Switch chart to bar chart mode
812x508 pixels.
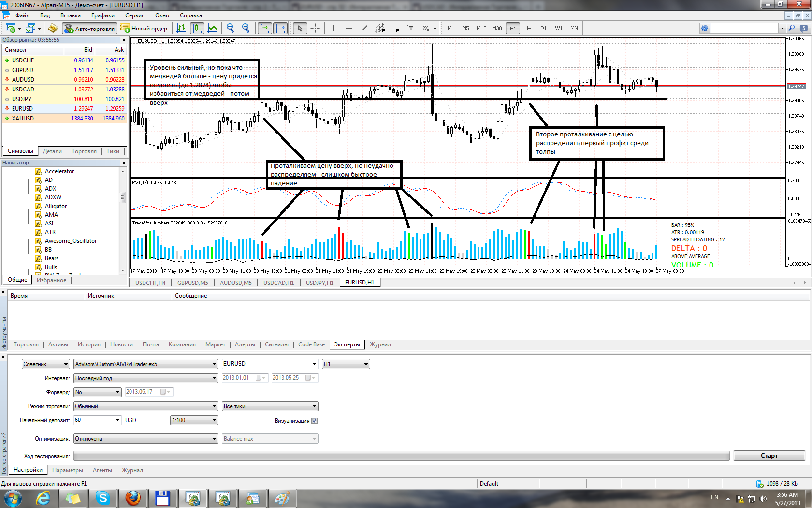pos(181,28)
